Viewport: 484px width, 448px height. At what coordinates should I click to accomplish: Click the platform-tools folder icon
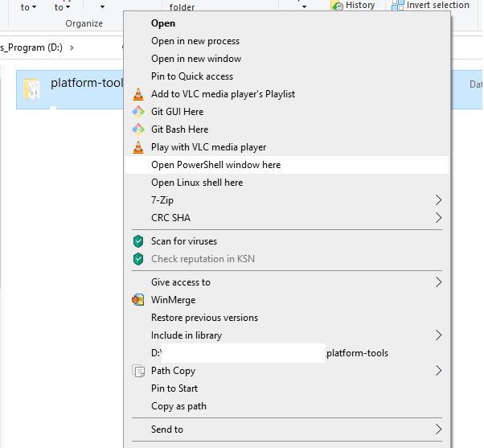pyautogui.click(x=32, y=89)
